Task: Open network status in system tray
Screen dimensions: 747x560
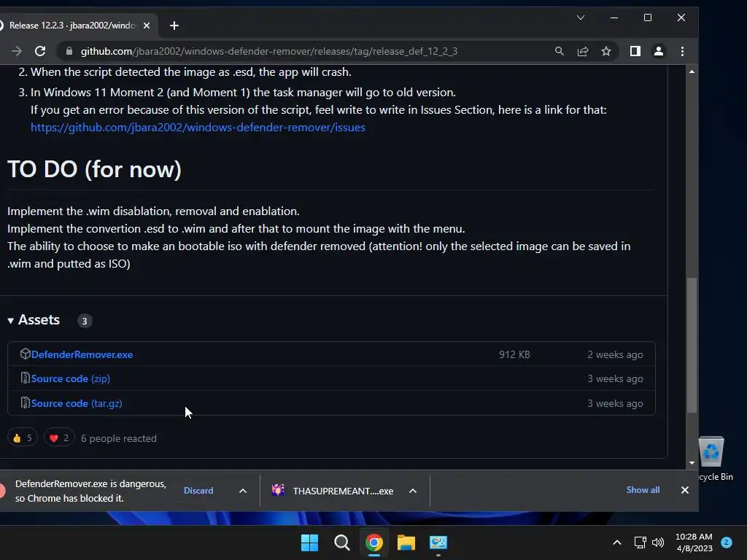Action: (x=640, y=542)
